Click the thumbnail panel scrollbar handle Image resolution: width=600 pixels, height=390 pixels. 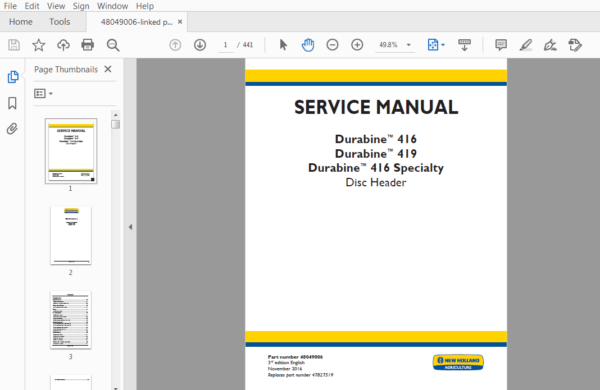click(x=116, y=125)
